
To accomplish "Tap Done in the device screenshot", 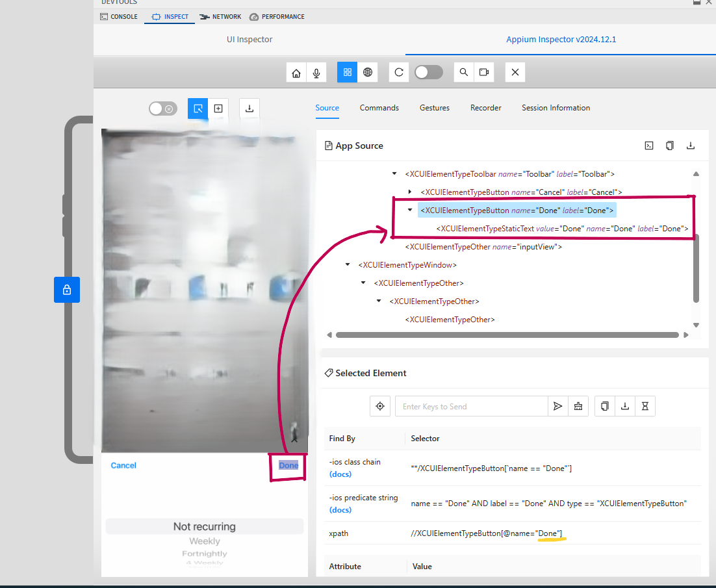I will point(288,466).
